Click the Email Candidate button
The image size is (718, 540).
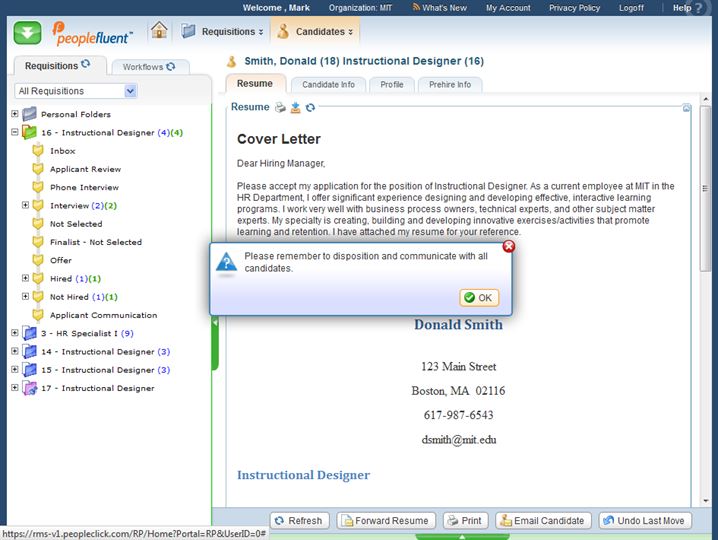[x=542, y=521]
